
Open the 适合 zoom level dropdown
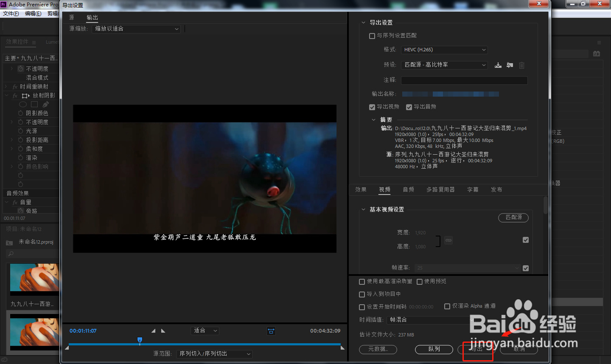point(205,331)
